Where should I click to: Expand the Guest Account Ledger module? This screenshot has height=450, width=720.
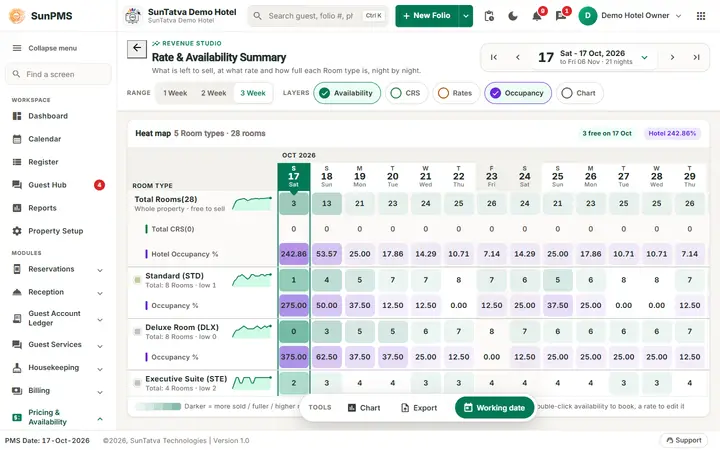[x=100, y=320]
